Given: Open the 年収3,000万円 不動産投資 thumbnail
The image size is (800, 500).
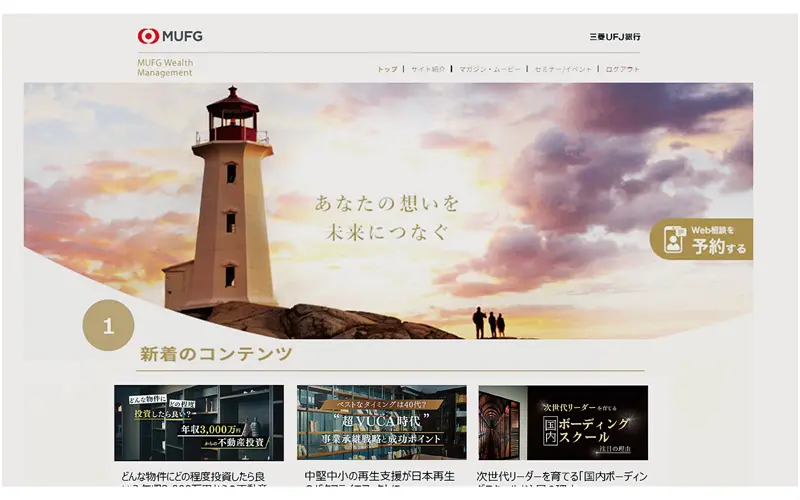Looking at the screenshot, I should [199, 423].
